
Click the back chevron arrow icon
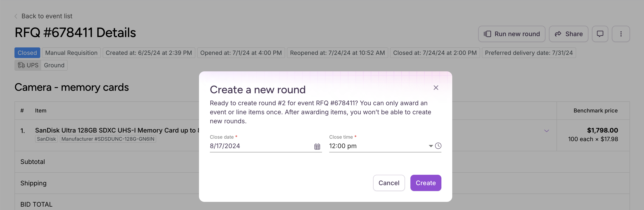16,16
